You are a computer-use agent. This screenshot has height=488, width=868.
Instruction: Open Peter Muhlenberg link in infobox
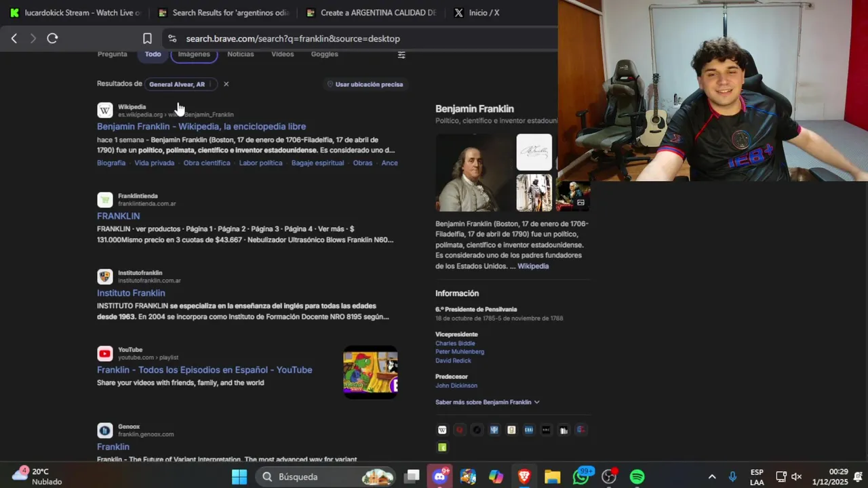[460, 352]
